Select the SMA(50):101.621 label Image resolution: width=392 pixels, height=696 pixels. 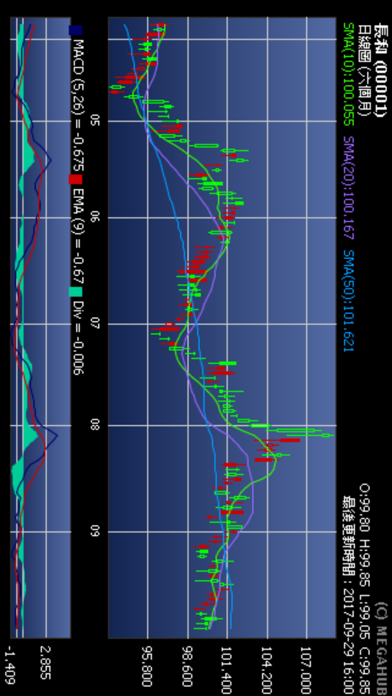(x=348, y=301)
